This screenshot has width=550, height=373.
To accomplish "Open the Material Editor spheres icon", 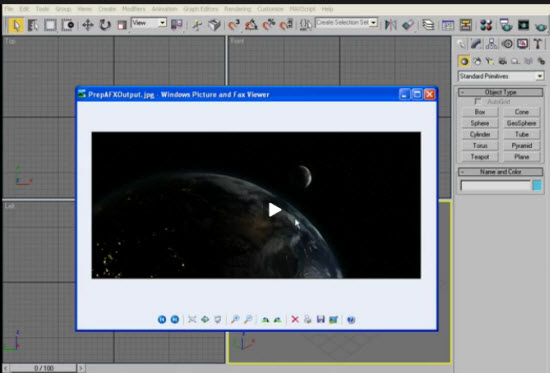I will tap(486, 25).
